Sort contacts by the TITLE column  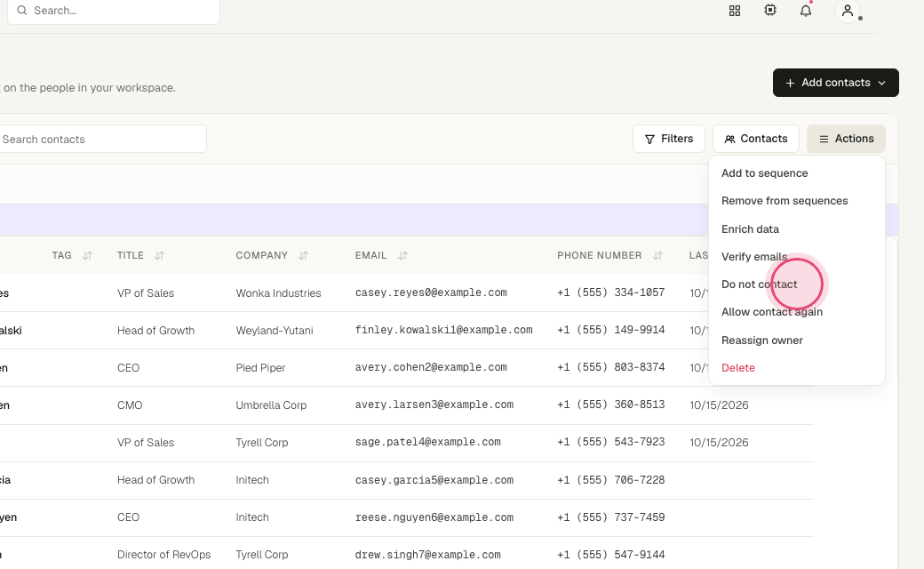point(160,255)
